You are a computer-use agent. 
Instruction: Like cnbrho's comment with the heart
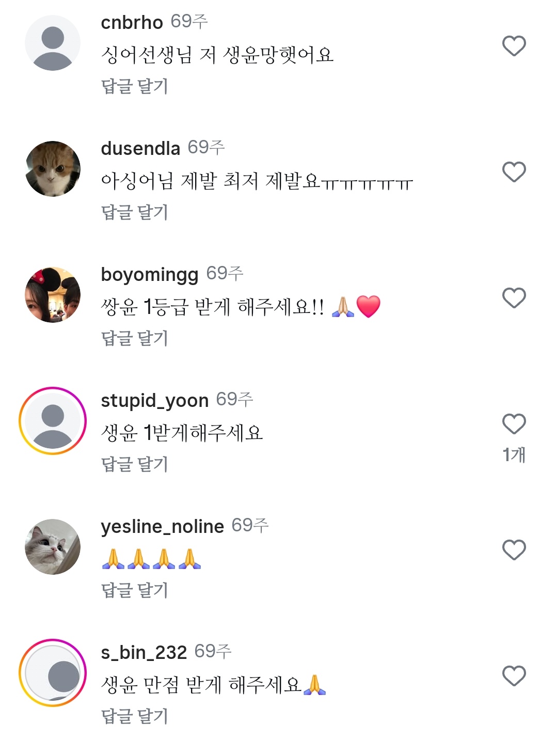tap(514, 46)
